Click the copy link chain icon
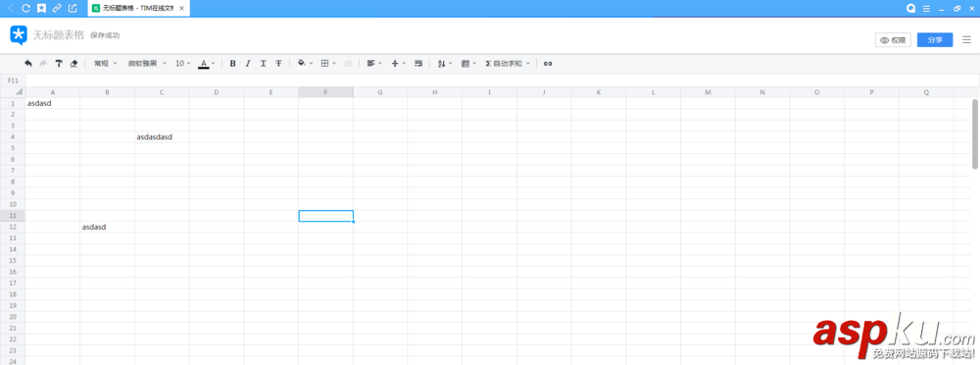The width and height of the screenshot is (980, 365). coord(57,8)
